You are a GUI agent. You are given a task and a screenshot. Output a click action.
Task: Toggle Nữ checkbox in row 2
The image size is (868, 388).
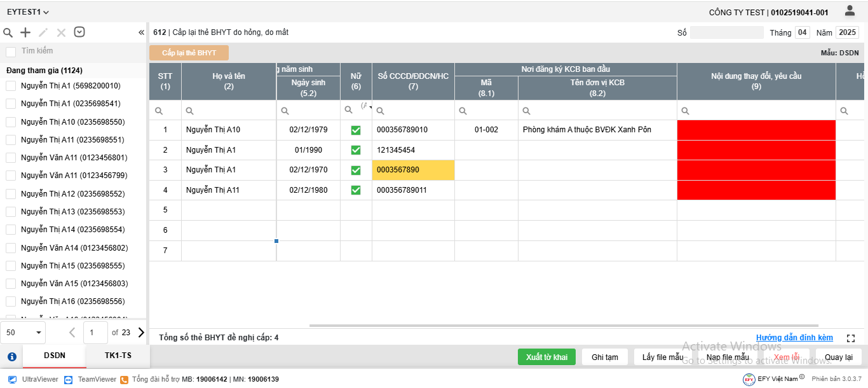click(x=356, y=150)
